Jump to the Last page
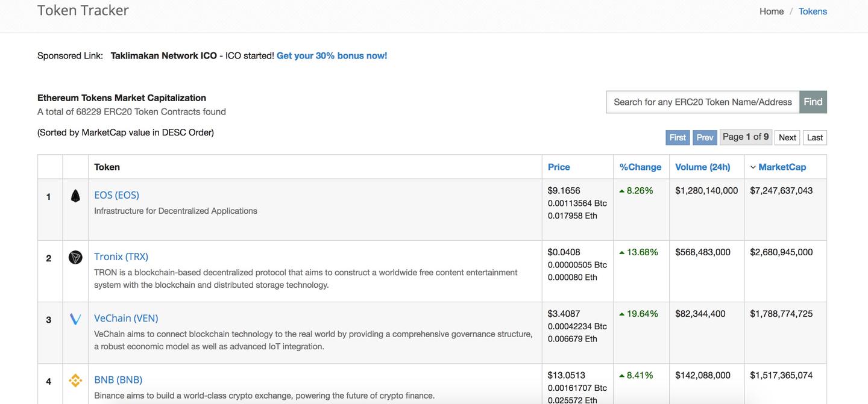Viewport: 868px width, 404px height. click(x=815, y=137)
